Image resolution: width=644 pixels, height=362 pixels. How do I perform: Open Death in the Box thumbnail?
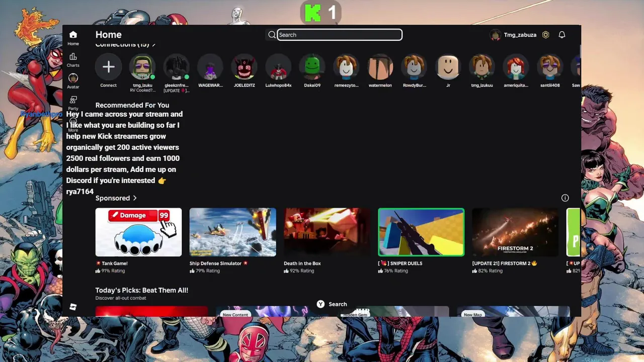click(327, 232)
